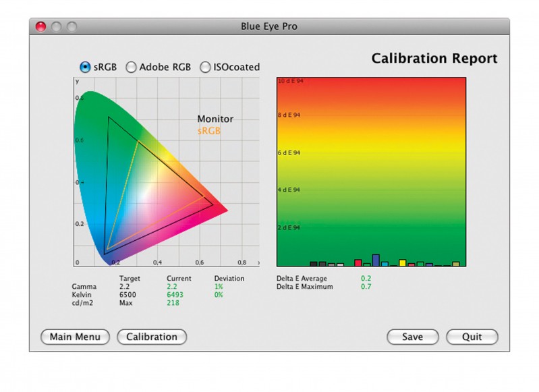Click the Target column header
The height and width of the screenshot is (392, 539).
coord(130,278)
